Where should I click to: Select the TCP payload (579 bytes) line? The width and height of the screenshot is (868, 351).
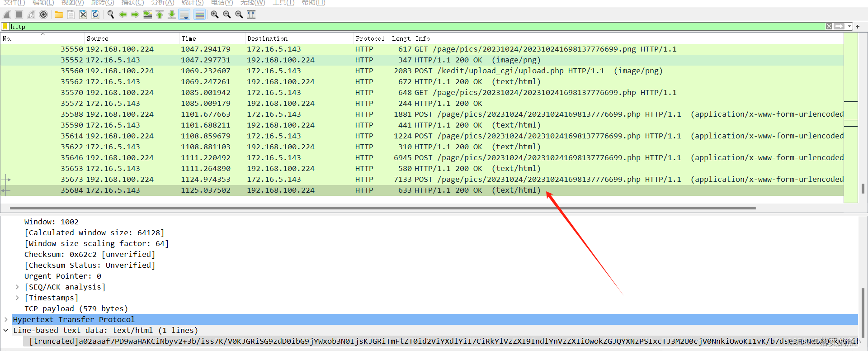(x=76, y=308)
